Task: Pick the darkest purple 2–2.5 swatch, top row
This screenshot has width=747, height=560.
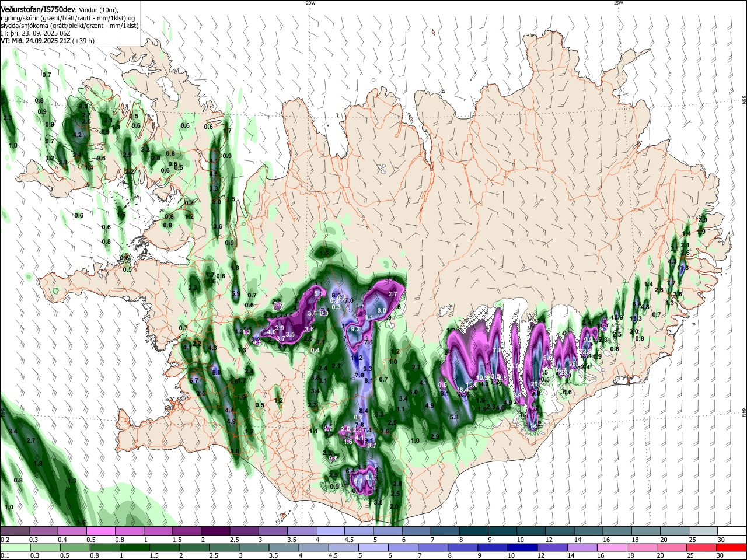Action: [215, 531]
